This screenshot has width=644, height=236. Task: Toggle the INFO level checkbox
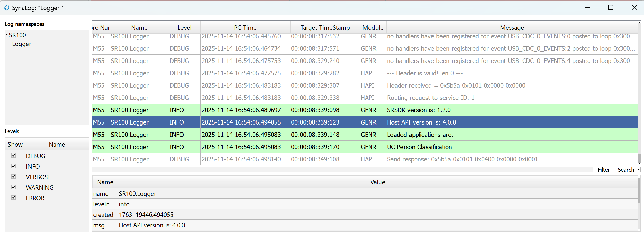point(14,166)
